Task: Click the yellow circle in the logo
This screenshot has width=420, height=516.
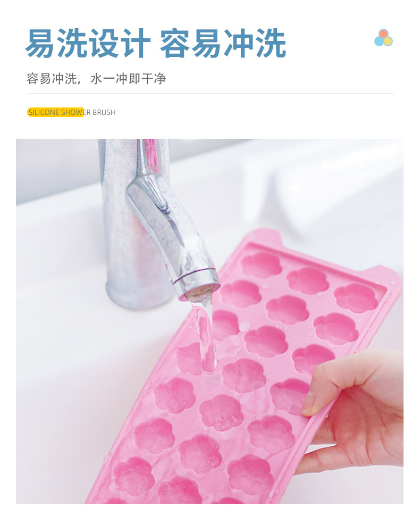Action: [x=389, y=41]
